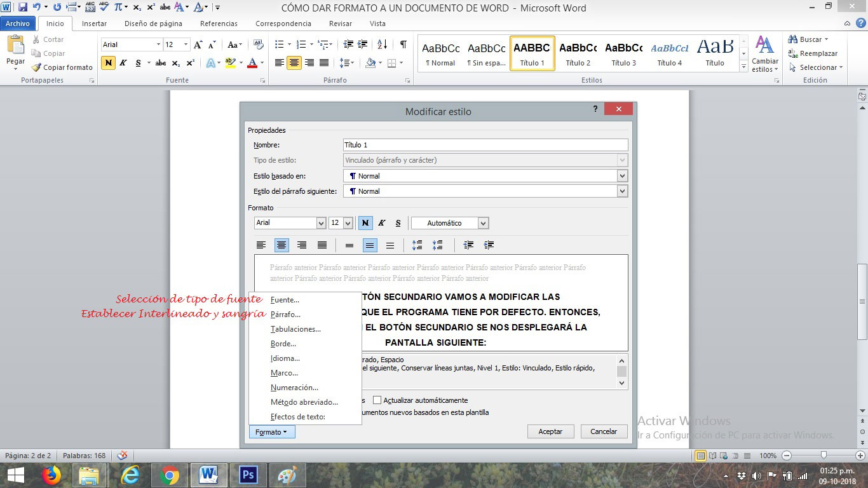Open the ribbon font size dropdown
The image size is (868, 488).
[186, 44]
